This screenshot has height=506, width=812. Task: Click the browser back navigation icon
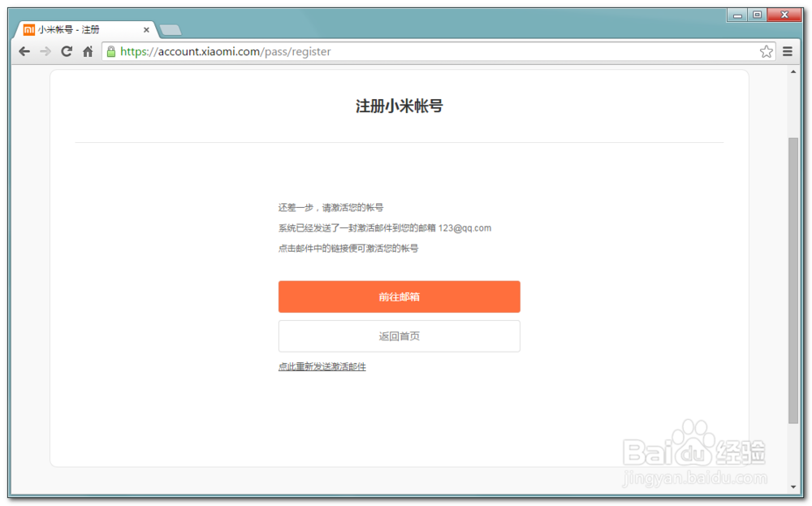pyautogui.click(x=24, y=50)
